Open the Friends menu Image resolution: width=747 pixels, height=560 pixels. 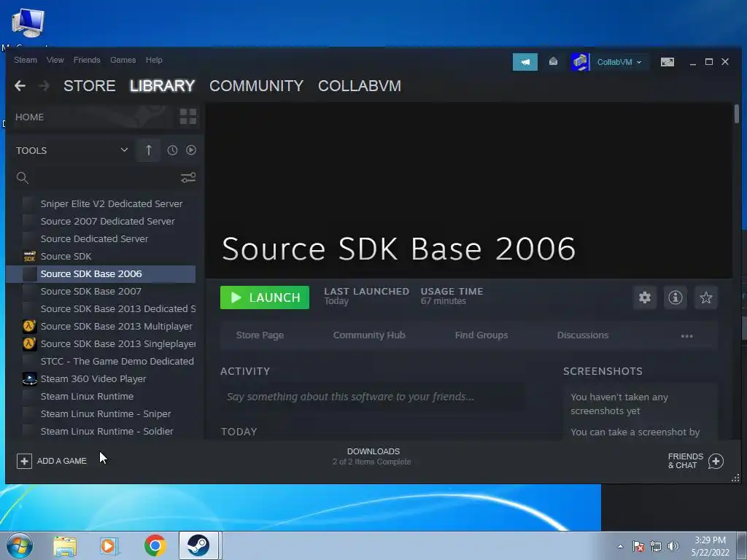(87, 60)
